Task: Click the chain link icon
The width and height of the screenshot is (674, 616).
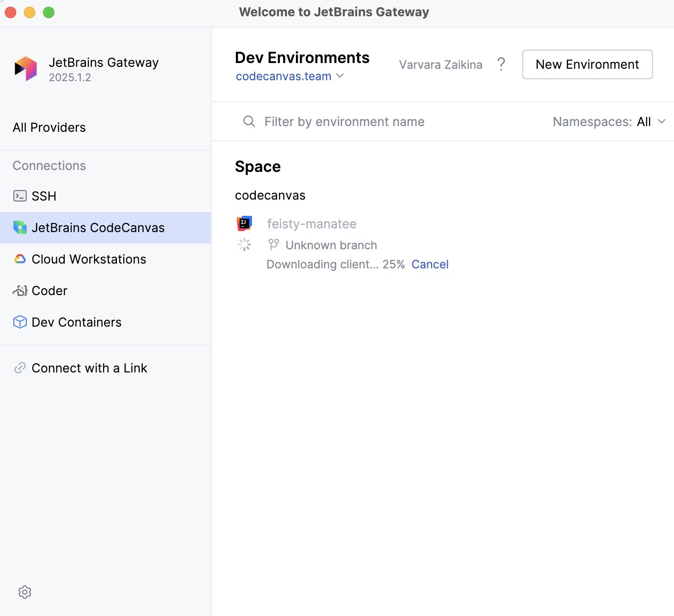Action: [20, 368]
